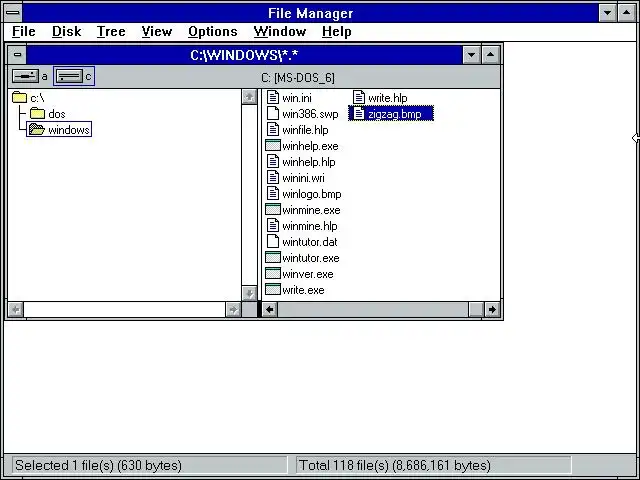This screenshot has height=480, width=640.
Task: Open the Tree menu
Action: point(111,31)
